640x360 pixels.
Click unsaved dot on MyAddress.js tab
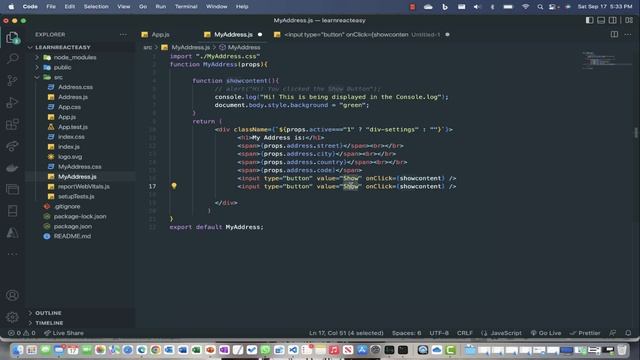260,35
